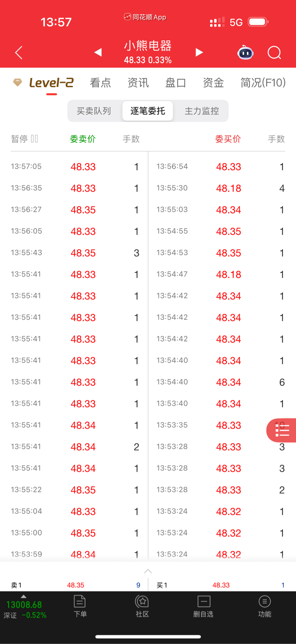Go to next stock with right triangle
Viewport: 296px width, 644px height.
[x=199, y=52]
